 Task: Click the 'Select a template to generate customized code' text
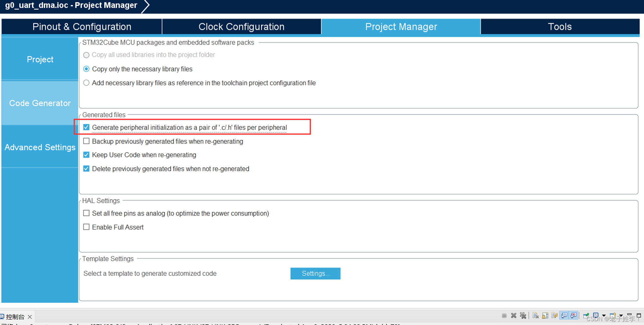pos(150,273)
